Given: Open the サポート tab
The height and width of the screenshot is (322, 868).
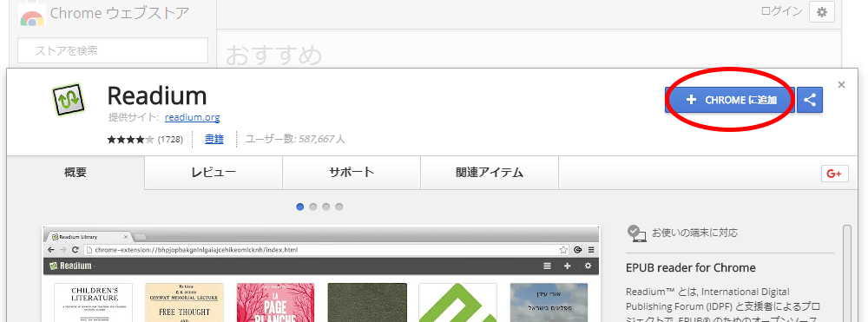Looking at the screenshot, I should [x=352, y=173].
